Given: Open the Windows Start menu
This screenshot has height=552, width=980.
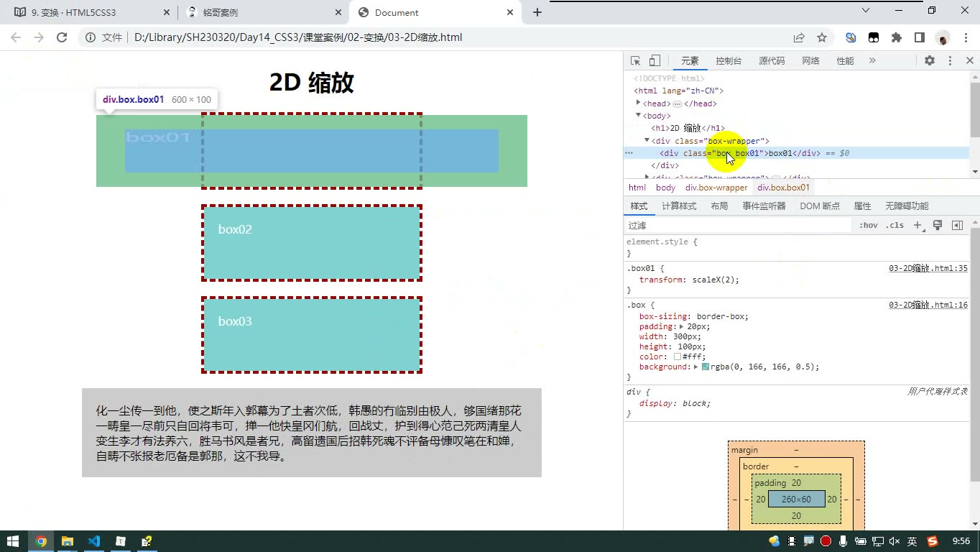Looking at the screenshot, I should 13,541.
